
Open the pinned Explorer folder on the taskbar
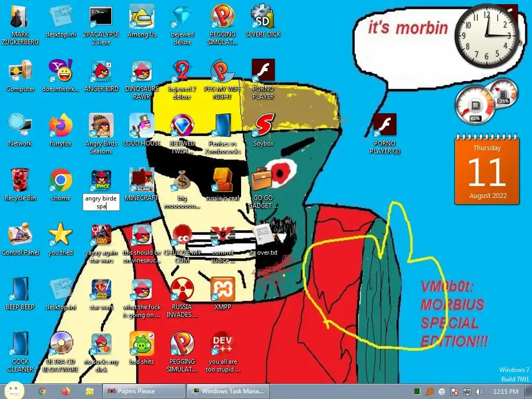point(89,391)
